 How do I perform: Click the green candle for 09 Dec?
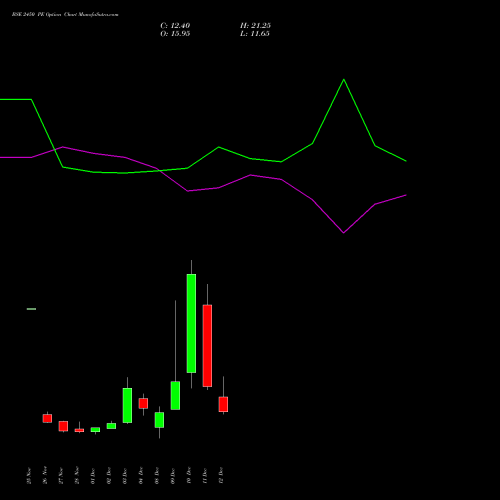(175, 396)
